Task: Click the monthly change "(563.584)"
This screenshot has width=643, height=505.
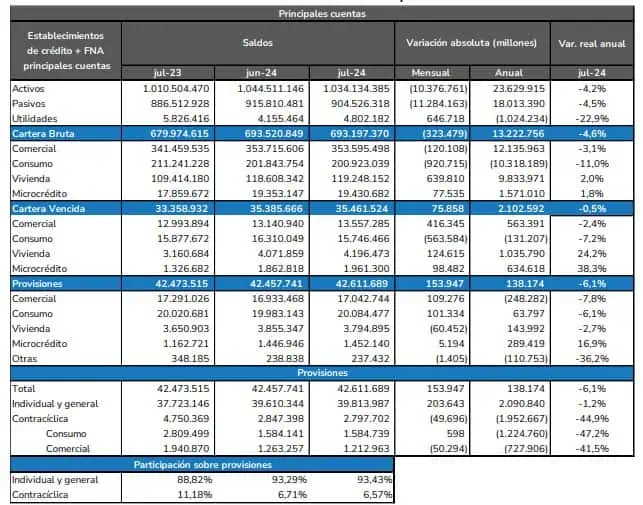Action: pyautogui.click(x=446, y=239)
